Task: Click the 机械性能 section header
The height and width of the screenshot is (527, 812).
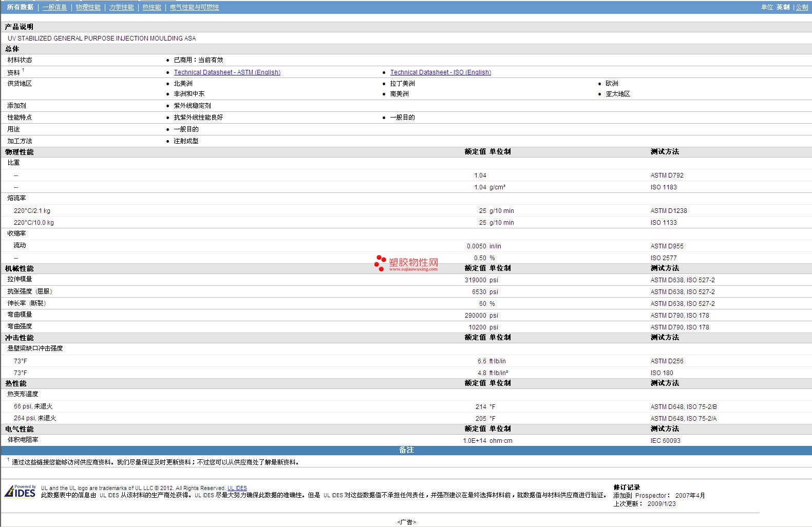Action: (x=19, y=268)
